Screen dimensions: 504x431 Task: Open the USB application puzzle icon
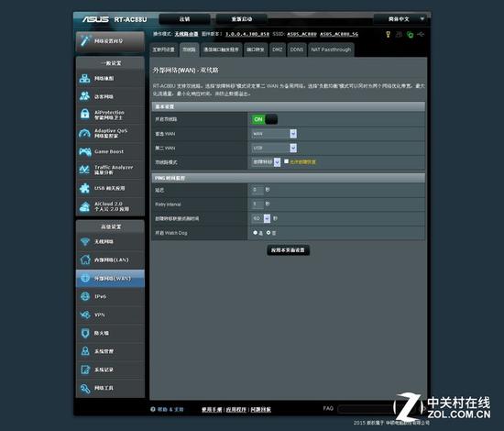tap(84, 188)
